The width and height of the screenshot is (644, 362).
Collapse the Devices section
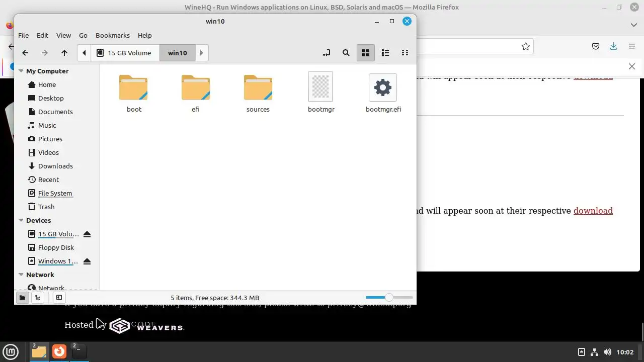(21, 220)
